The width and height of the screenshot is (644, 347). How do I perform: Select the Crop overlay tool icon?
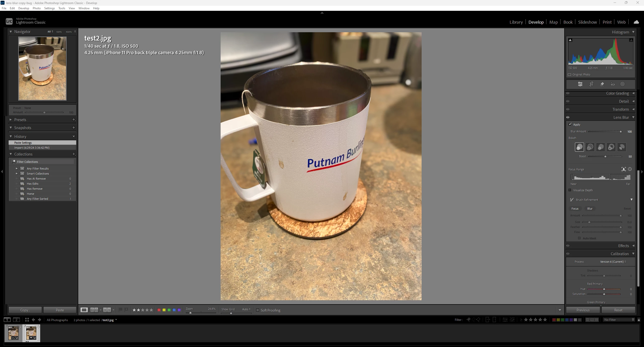pos(591,84)
